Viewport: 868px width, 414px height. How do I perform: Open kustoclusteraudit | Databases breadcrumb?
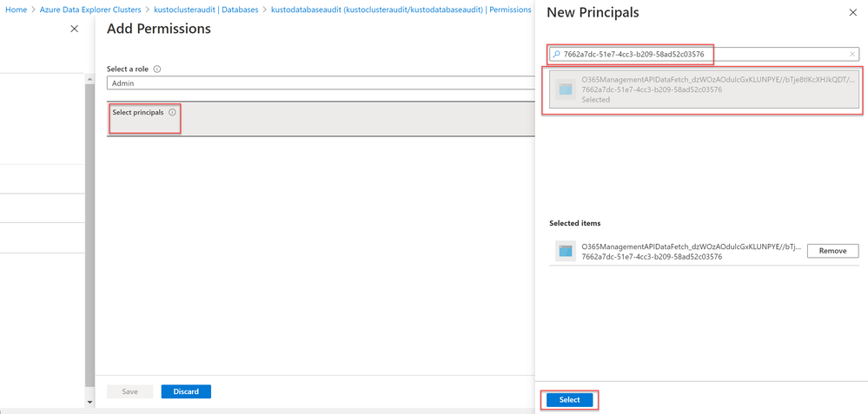[x=206, y=10]
